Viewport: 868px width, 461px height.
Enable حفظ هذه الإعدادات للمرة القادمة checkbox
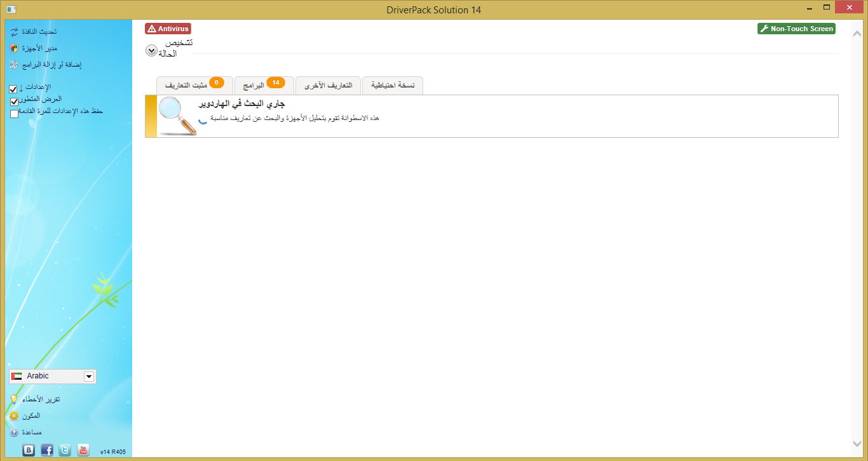[x=14, y=114]
